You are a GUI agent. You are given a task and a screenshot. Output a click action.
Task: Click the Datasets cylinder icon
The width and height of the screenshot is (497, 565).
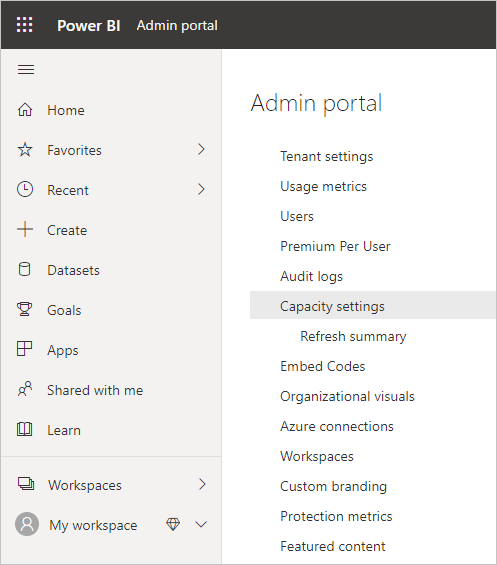[25, 270]
